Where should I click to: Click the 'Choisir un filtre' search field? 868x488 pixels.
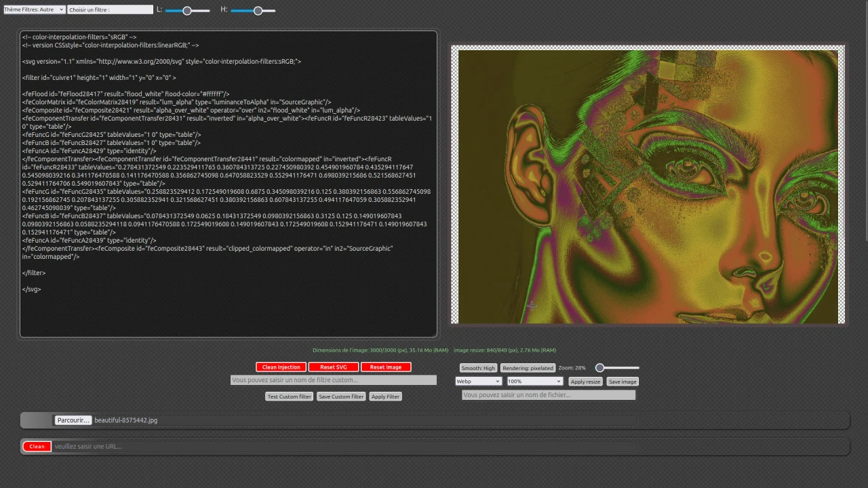[x=110, y=9]
